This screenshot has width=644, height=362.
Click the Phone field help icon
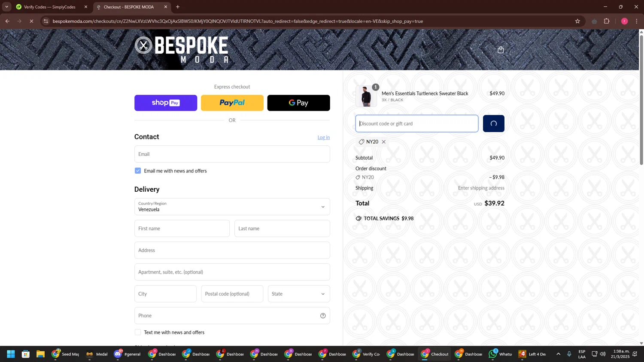(323, 316)
